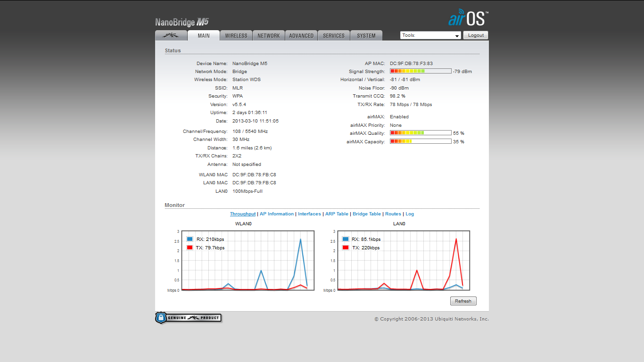
Task: Click the red TX legend square in WLAN0 chart
Action: click(190, 247)
